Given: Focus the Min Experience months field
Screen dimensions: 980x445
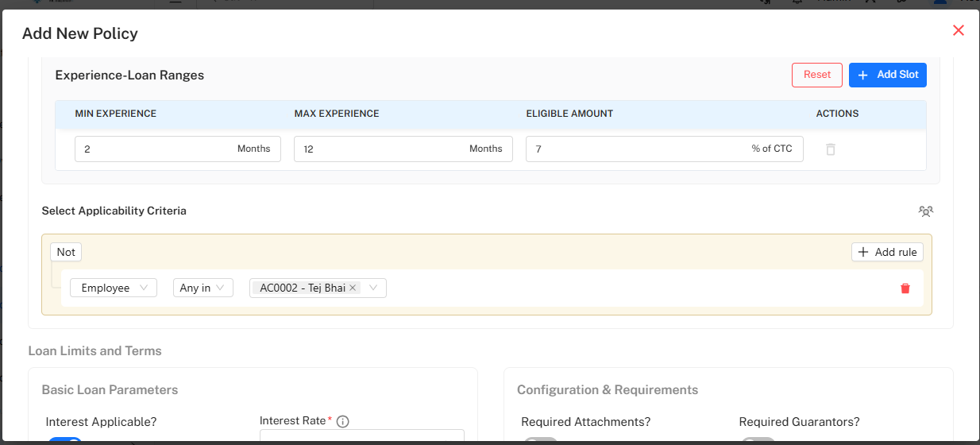Looking at the screenshot, I should pyautogui.click(x=155, y=149).
